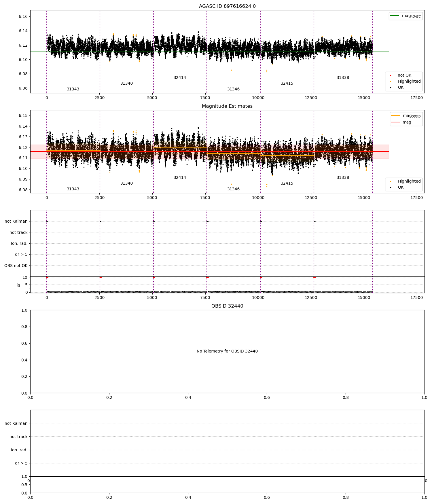Click the 'AGASC ID 897616624.0' title
Viewport: 432px width, 504px height.
[x=227, y=6]
